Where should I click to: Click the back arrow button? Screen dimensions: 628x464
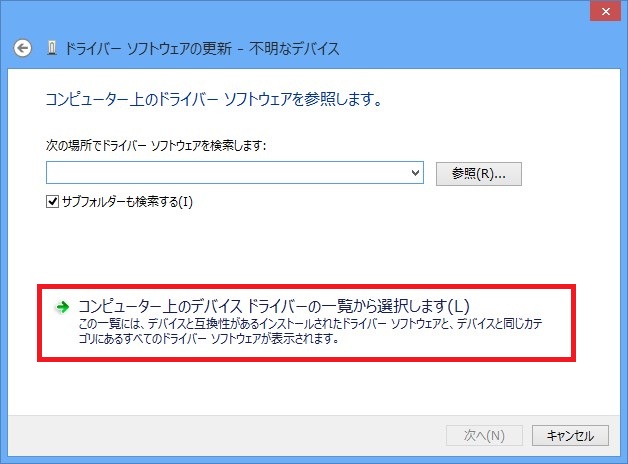(24, 48)
